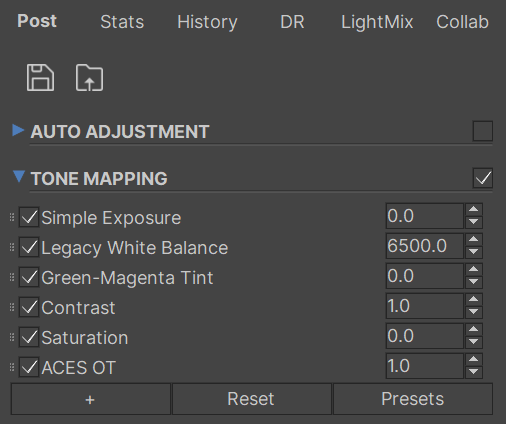This screenshot has width=506, height=424.
Task: Click the save post-processing settings floppy icon
Action: (40, 78)
